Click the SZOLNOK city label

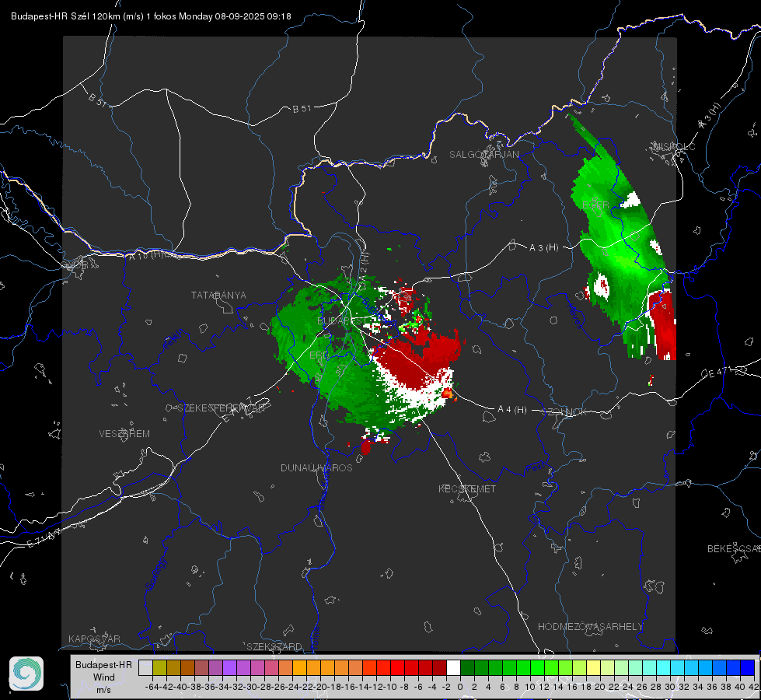pos(564,411)
